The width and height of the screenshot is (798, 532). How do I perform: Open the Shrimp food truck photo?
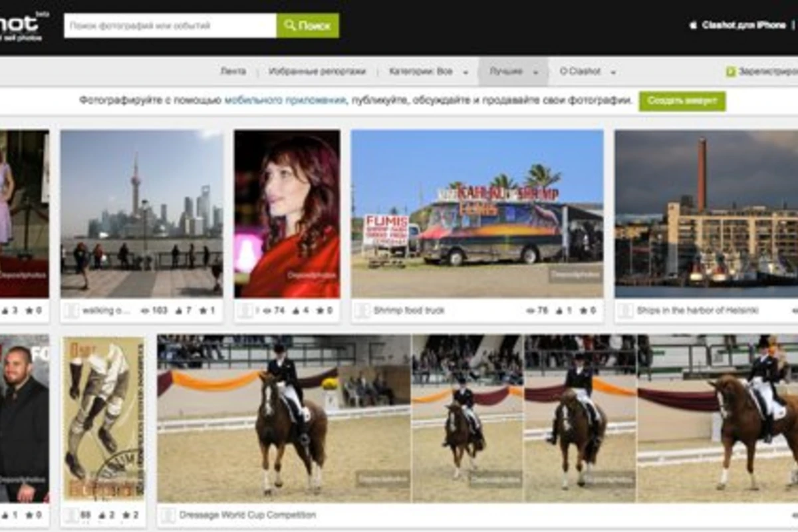pos(477,214)
